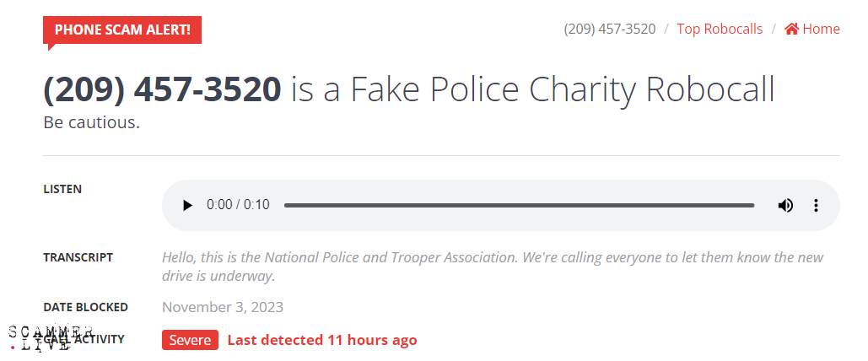
Task: Click the Last detected 11 hours ago text
Action: coord(322,340)
